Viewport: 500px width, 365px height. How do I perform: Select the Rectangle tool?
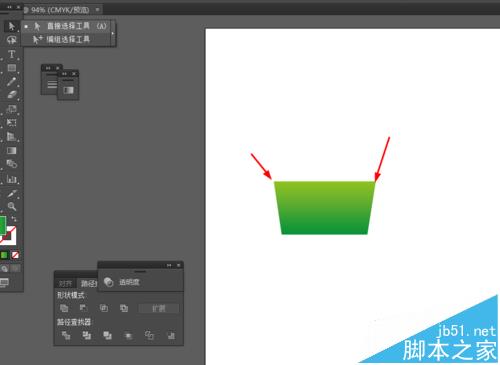click(x=12, y=68)
